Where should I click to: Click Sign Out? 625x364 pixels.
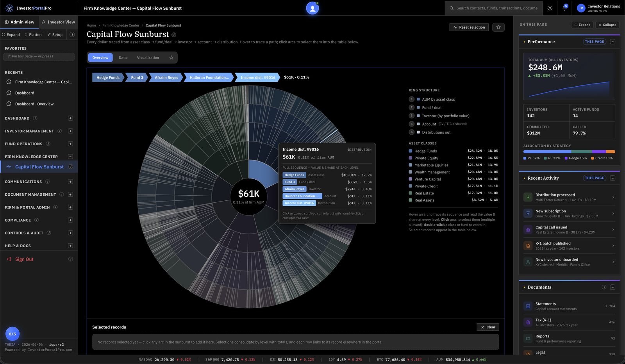coord(24,259)
